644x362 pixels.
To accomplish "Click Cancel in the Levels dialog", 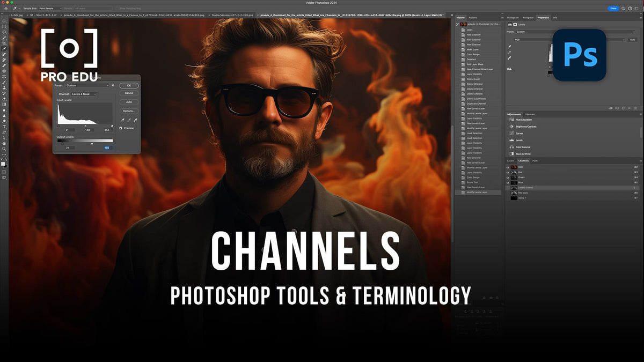I will pos(129,93).
